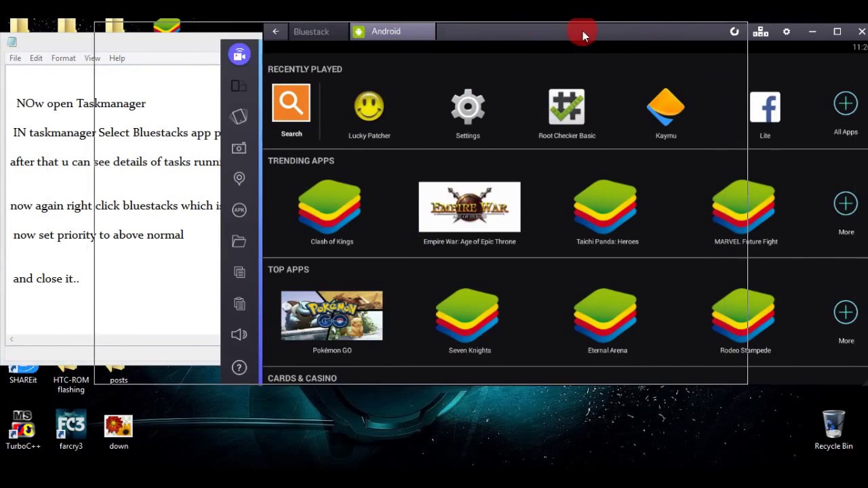868x488 pixels.
Task: Open Notepad File menu
Action: pyautogui.click(x=15, y=58)
